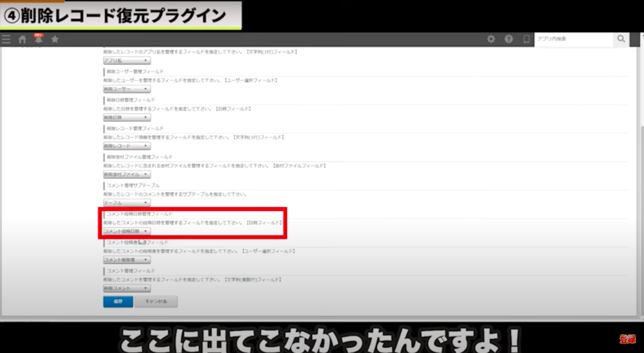
Task: Open the notifications bell with 99+ badge
Action: tap(39, 39)
